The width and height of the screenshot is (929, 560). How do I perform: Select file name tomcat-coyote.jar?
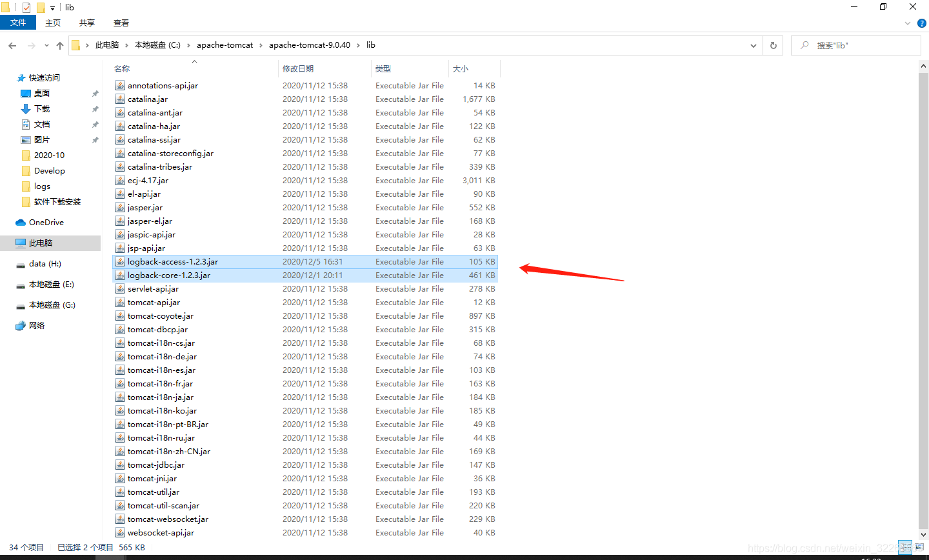coord(161,316)
